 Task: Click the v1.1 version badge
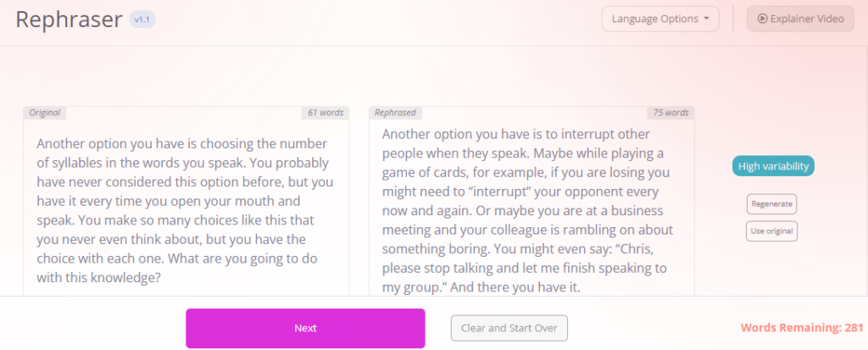[x=142, y=19]
